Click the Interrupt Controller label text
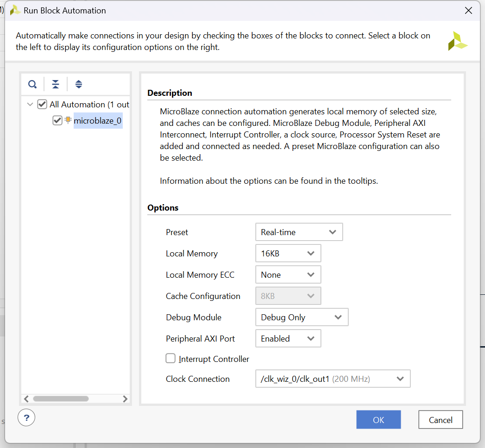Screen dimensions: 485x448 [x=214, y=359]
